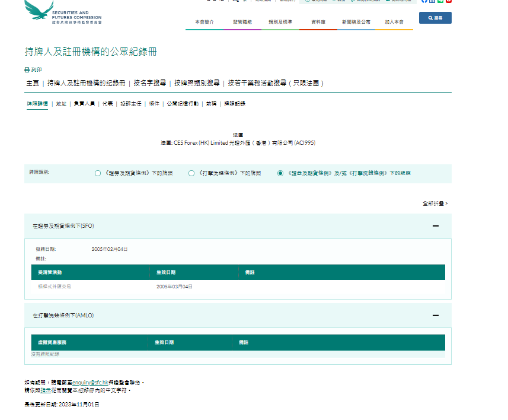Image resolution: width=508 pixels, height=420 pixels.
Task: Select the《證券及期貨條例》及/或《打擊洗錢條例》radio button
Action: click(x=280, y=173)
